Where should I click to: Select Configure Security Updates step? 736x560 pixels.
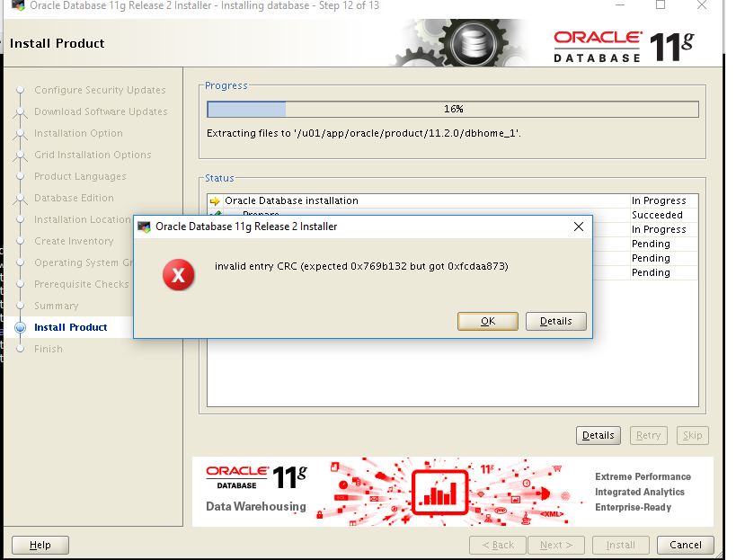click(100, 90)
